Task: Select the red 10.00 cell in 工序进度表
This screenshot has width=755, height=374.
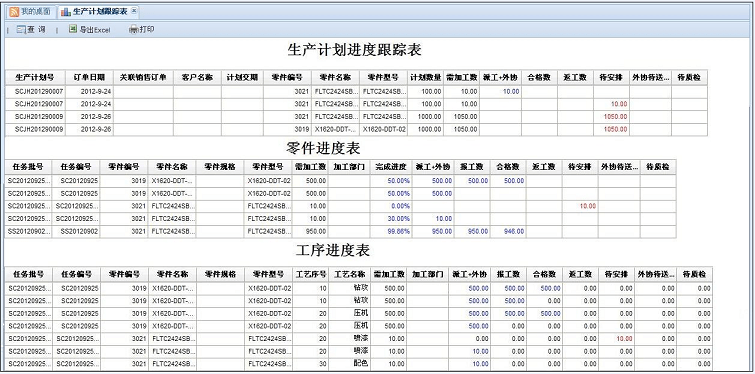Action: coord(616,339)
